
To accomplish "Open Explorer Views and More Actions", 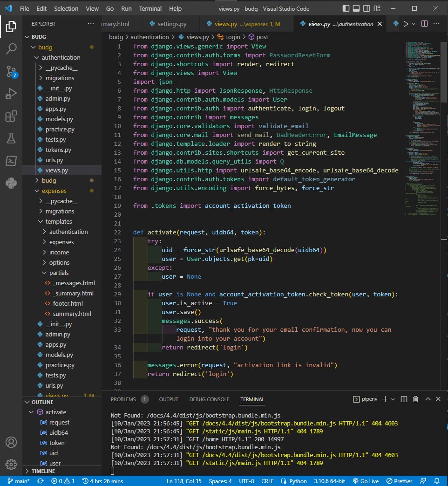I will click(91, 24).
